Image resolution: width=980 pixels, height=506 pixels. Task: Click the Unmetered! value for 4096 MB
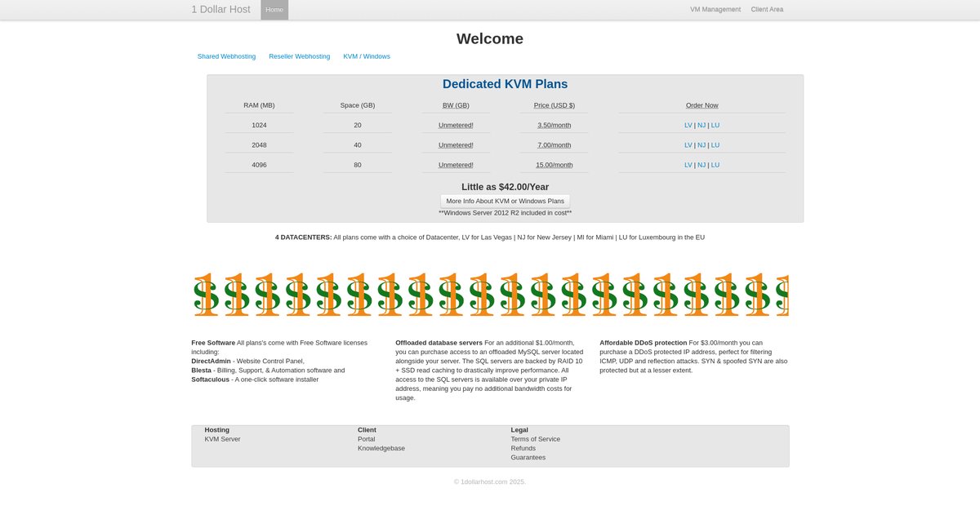click(x=456, y=164)
